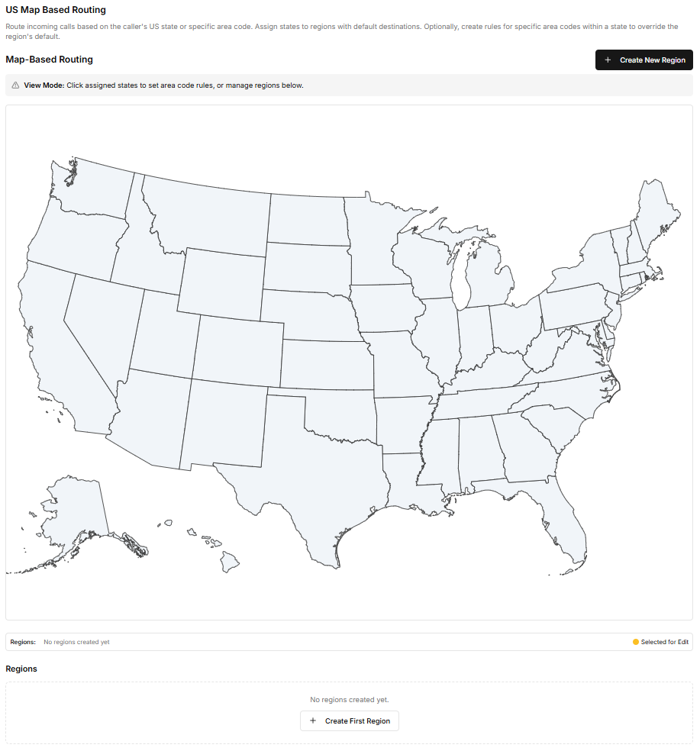The height and width of the screenshot is (751, 700).
Task: Click the Regions status bar
Action: click(350, 642)
